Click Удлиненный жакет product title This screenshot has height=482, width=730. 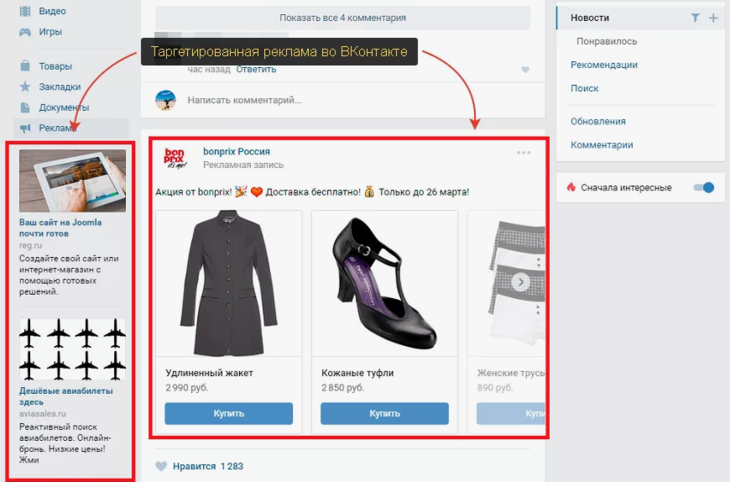pyautogui.click(x=210, y=373)
